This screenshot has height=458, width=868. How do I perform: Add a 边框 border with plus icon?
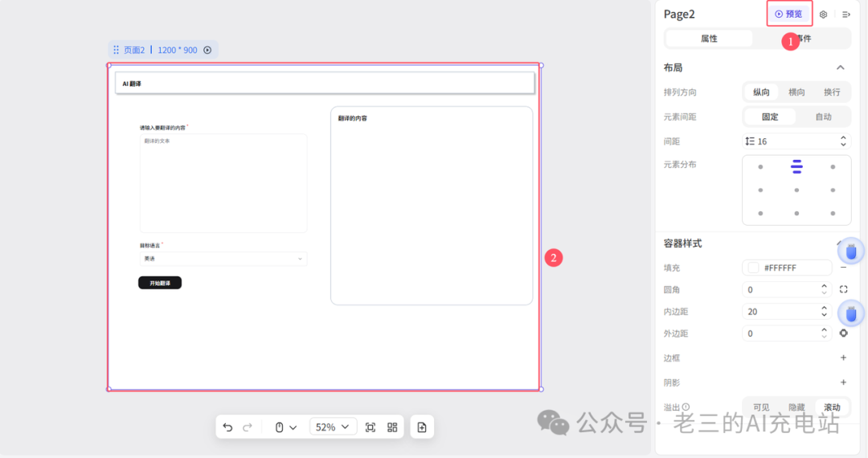coord(843,358)
